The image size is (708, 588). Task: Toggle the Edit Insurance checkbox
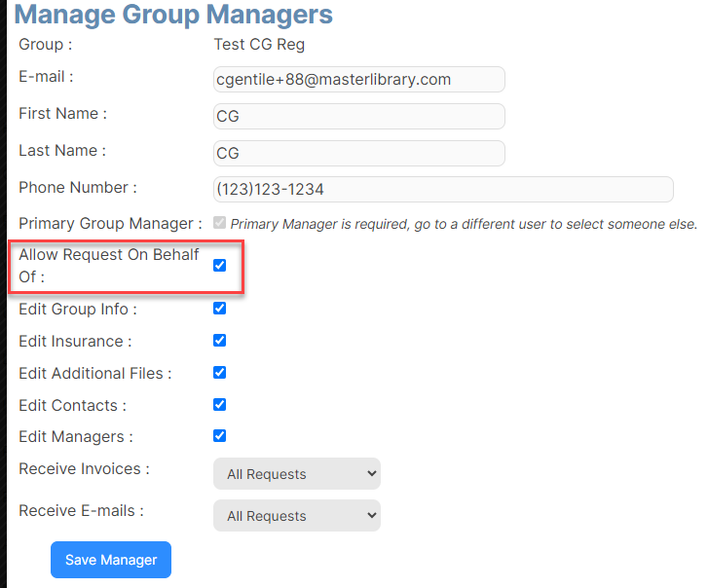219,341
